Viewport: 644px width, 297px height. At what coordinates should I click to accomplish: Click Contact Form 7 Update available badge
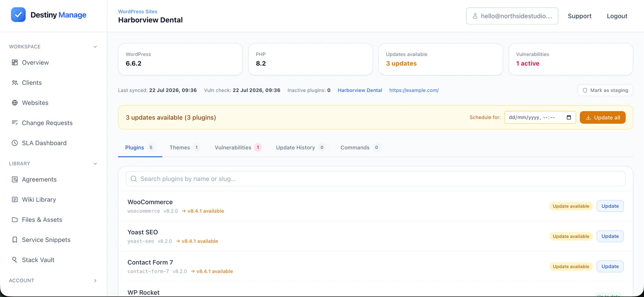pos(571,267)
